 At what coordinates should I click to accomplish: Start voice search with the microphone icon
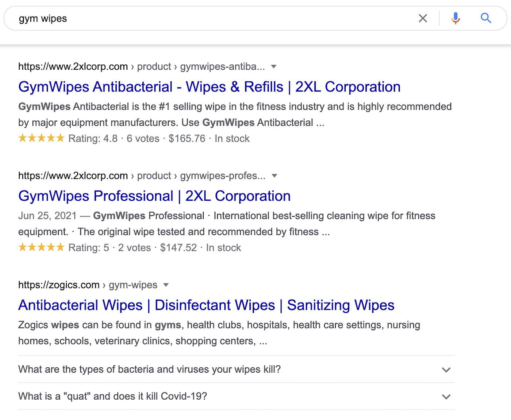pyautogui.click(x=456, y=18)
